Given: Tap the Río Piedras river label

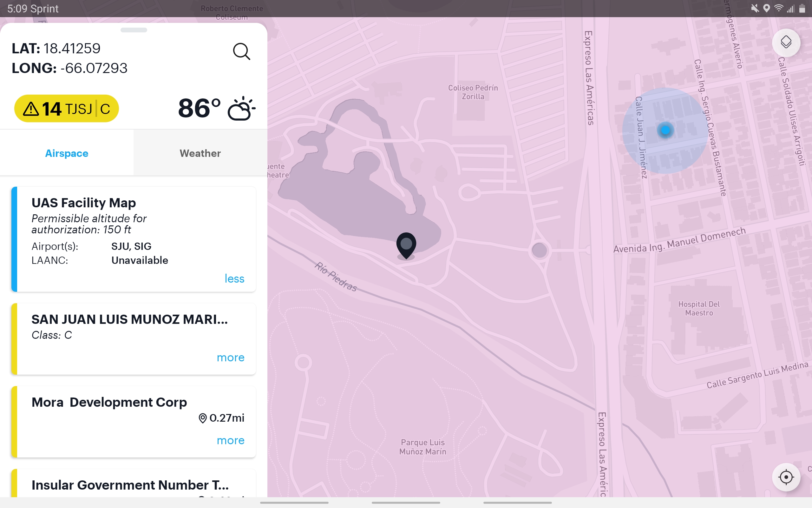Looking at the screenshot, I should [x=336, y=277].
